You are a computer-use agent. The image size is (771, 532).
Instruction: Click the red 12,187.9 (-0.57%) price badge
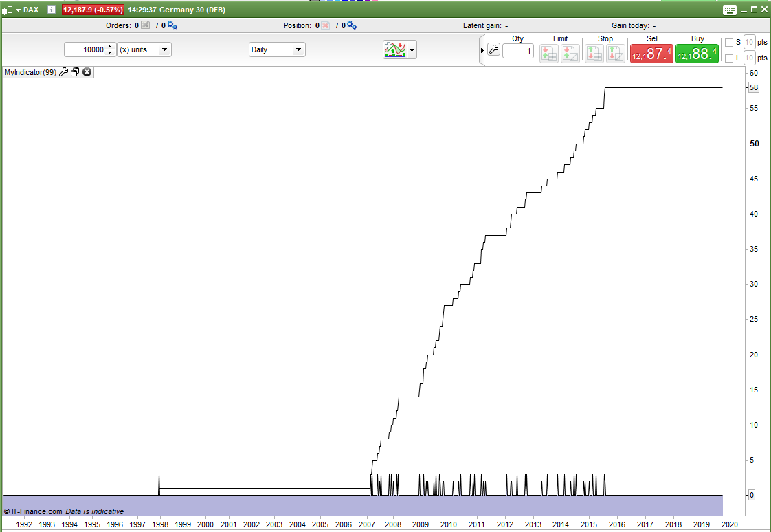(93, 10)
